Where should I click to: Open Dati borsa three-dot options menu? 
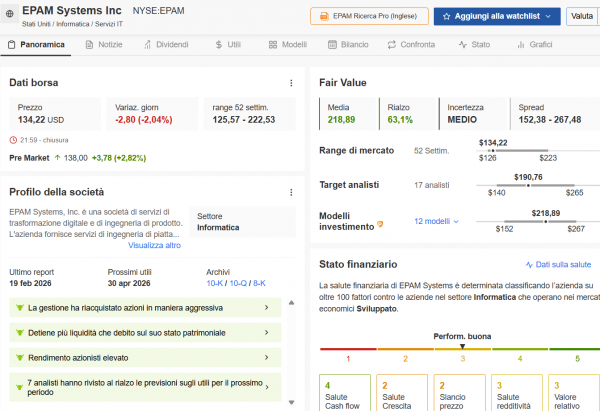pyautogui.click(x=291, y=82)
